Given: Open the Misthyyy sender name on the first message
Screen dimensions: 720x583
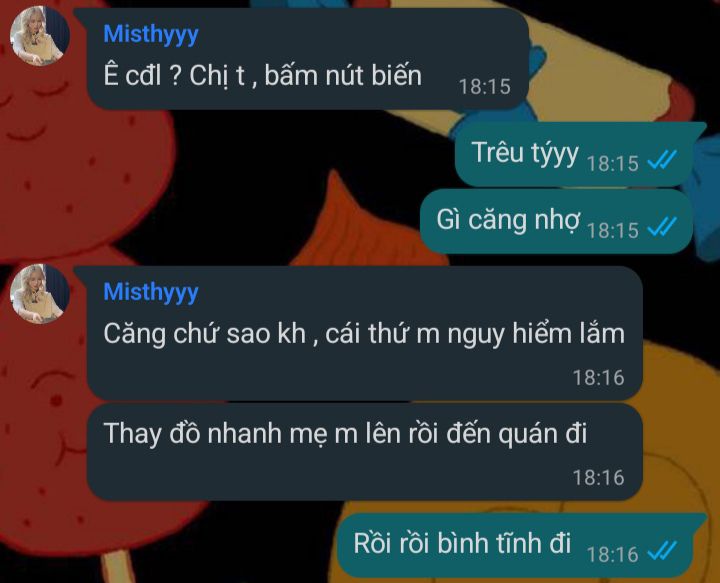Looking at the screenshot, I should 151,35.
